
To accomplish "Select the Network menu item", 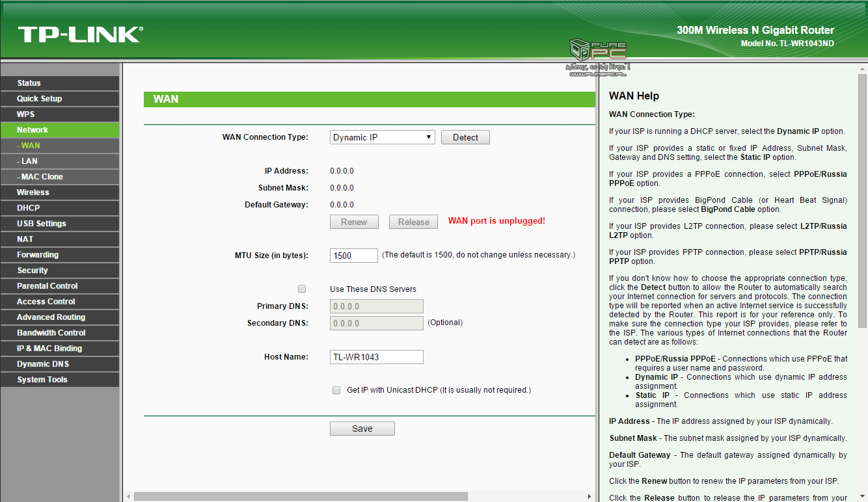I will (60, 130).
